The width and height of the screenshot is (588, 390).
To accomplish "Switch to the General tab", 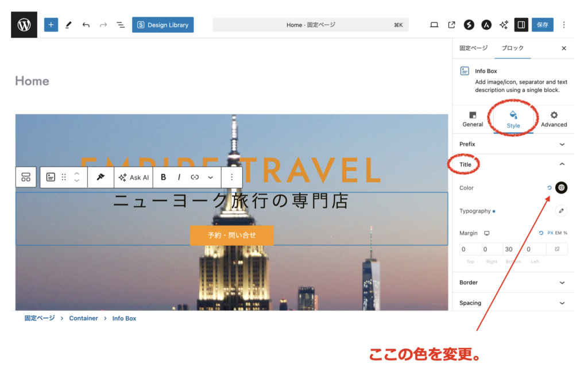I will (473, 119).
